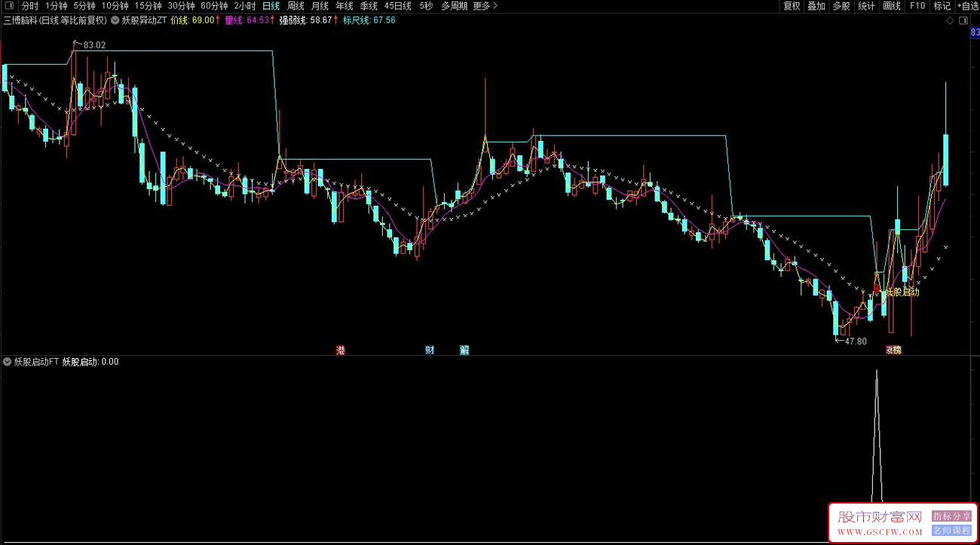Switch to 周线 weekly chart
Viewport: 980px width, 545px height.
296,6
